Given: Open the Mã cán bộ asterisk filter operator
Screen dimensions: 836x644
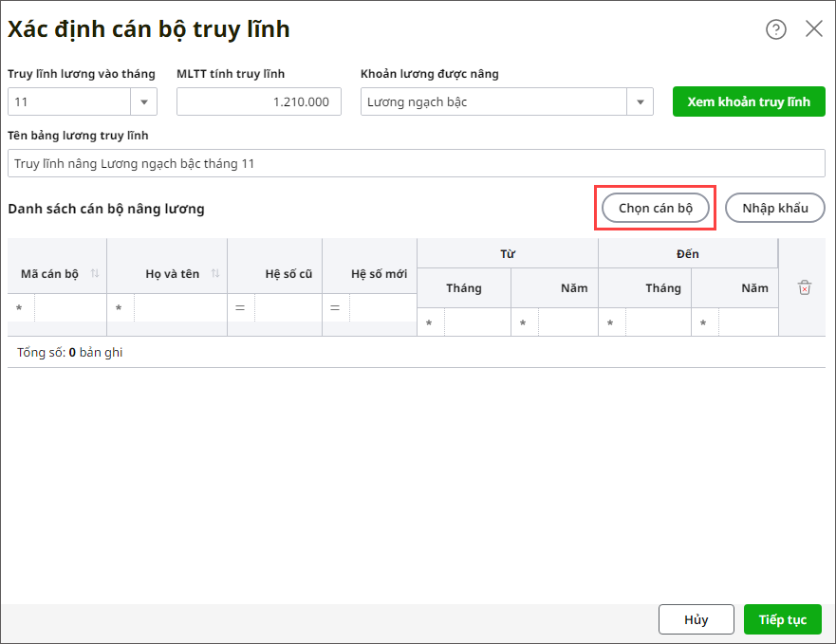Looking at the screenshot, I should 19,307.
